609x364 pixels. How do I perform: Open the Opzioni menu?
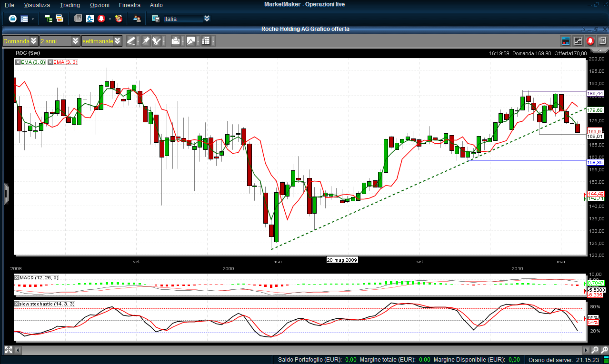[100, 5]
